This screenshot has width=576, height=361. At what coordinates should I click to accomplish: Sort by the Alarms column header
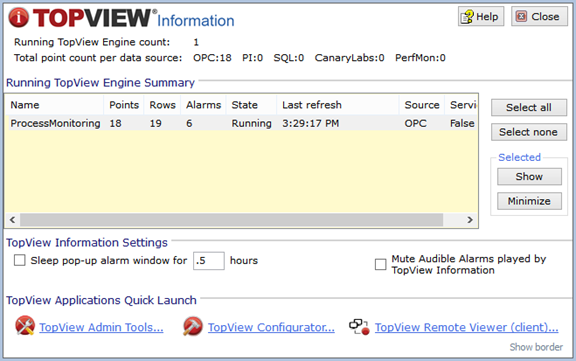click(203, 105)
